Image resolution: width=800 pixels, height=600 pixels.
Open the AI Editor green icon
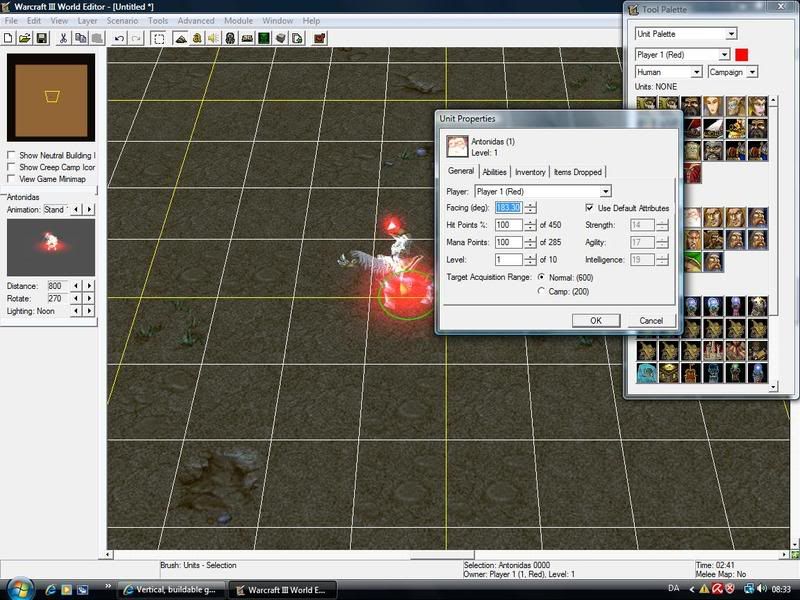point(264,38)
